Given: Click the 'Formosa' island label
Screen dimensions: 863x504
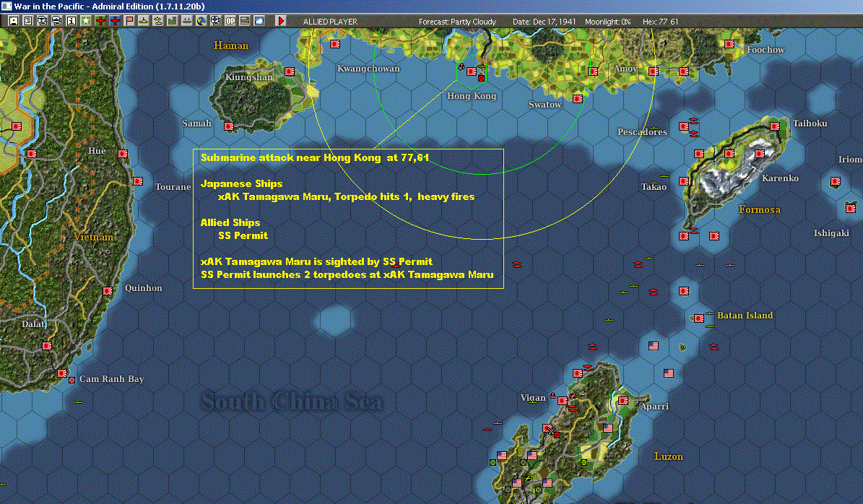Looking at the screenshot, I should pos(759,209).
